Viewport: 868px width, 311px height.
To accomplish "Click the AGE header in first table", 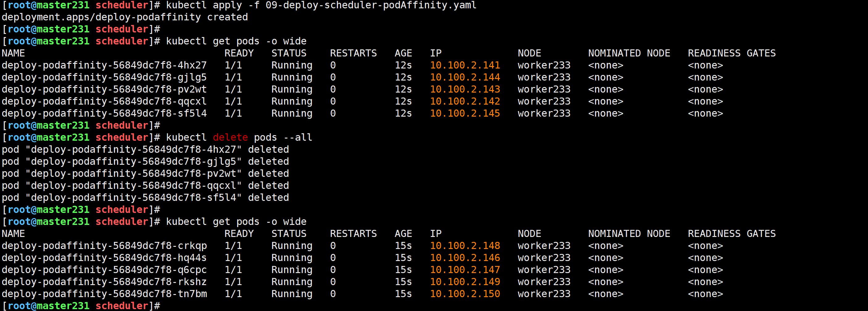I will pyautogui.click(x=403, y=53).
